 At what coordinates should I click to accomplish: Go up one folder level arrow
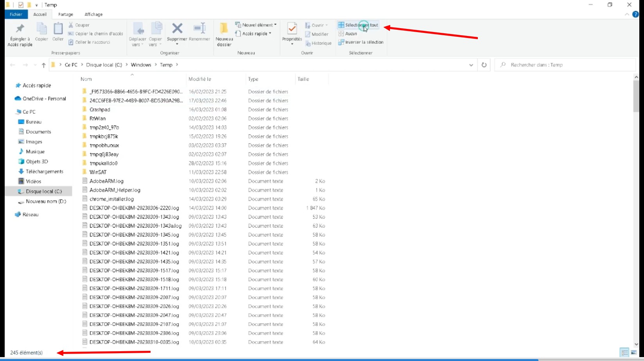pyautogui.click(x=43, y=65)
